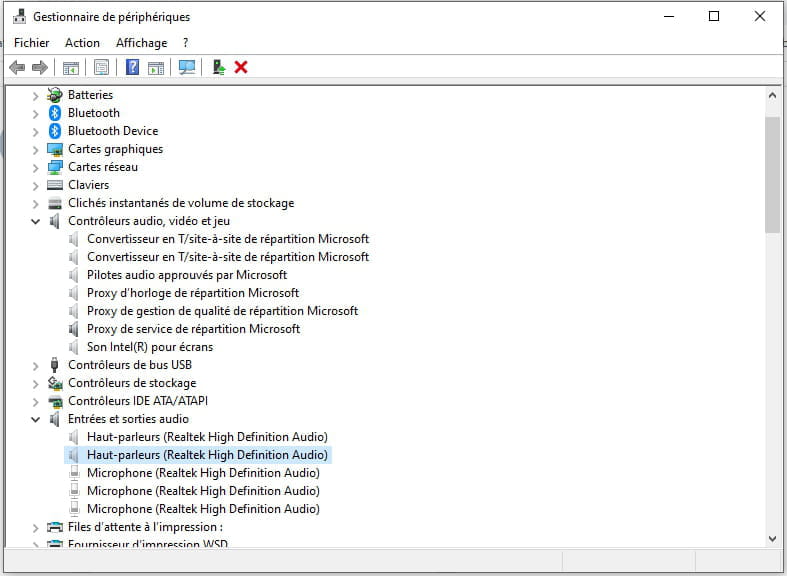Click the Cartes réseau icon
The image size is (787, 576).
[x=55, y=167]
